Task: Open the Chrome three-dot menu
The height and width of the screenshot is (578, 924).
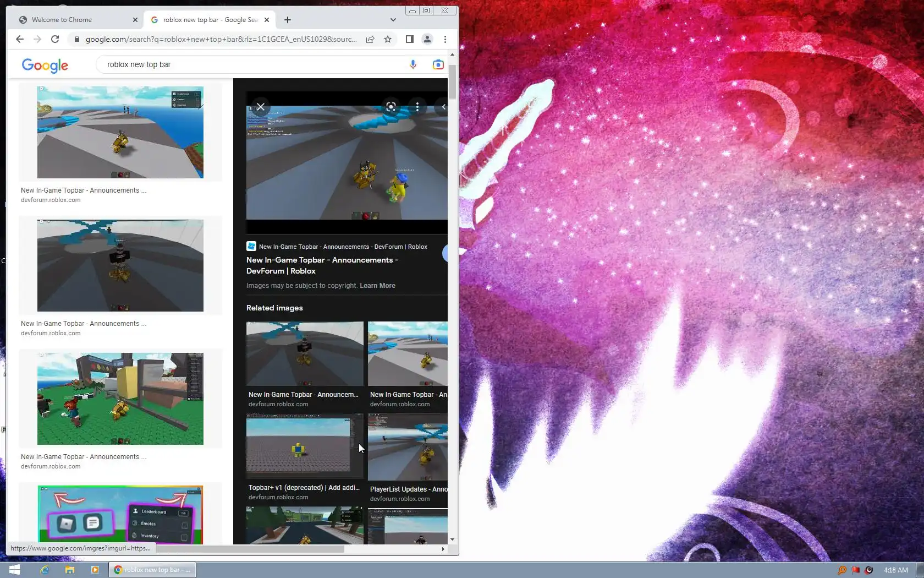Action: pos(445,39)
